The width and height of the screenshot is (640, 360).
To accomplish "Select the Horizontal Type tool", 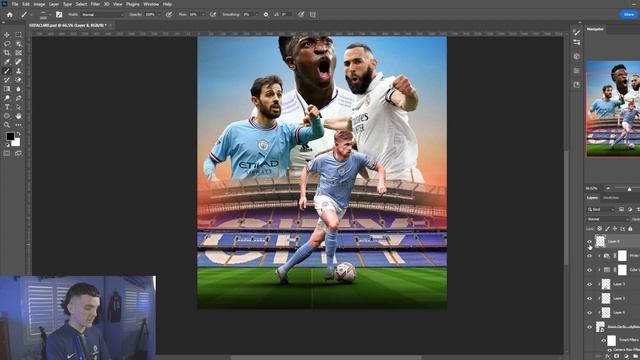I will tap(7, 107).
